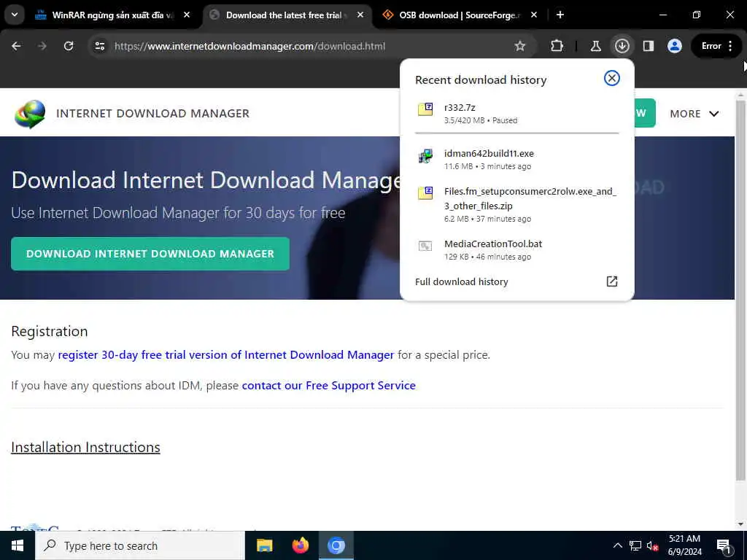The width and height of the screenshot is (747, 560).
Task: Open the Error three-dot Chrome menu
Action: (x=717, y=46)
